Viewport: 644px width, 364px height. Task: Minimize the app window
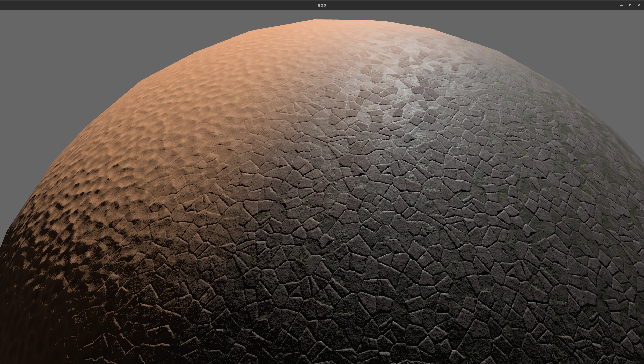[621, 5]
